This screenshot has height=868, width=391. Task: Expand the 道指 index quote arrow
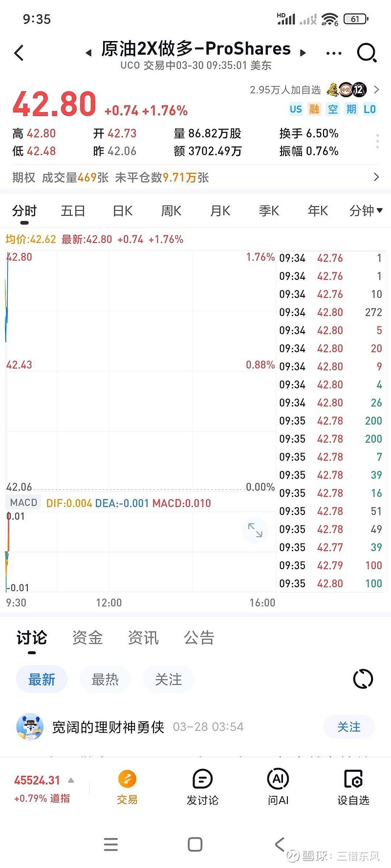pyautogui.click(x=71, y=780)
